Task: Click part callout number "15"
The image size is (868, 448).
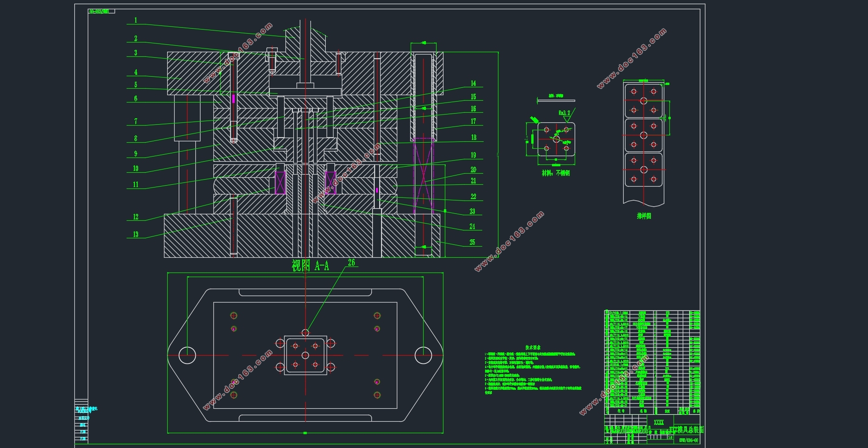Action: coord(473,97)
